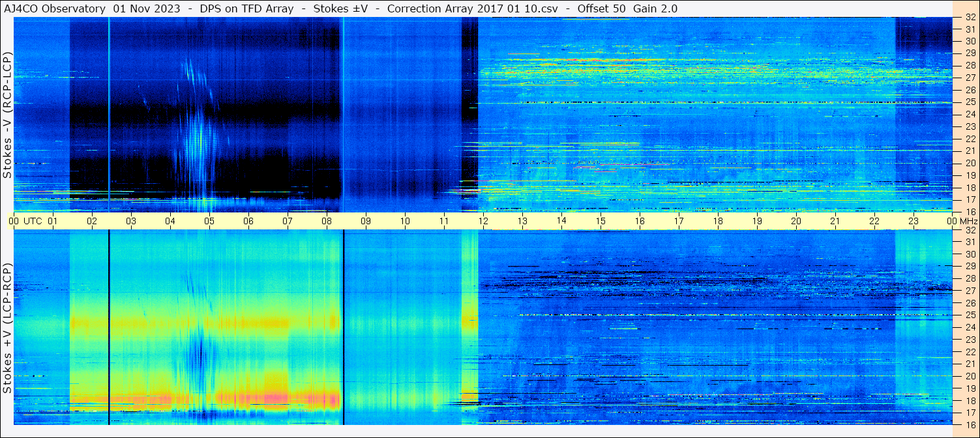Screen dimensions: 980x438
Task: Click the 21 MHz tick of the Stokes +V panel
Action: click(x=970, y=364)
